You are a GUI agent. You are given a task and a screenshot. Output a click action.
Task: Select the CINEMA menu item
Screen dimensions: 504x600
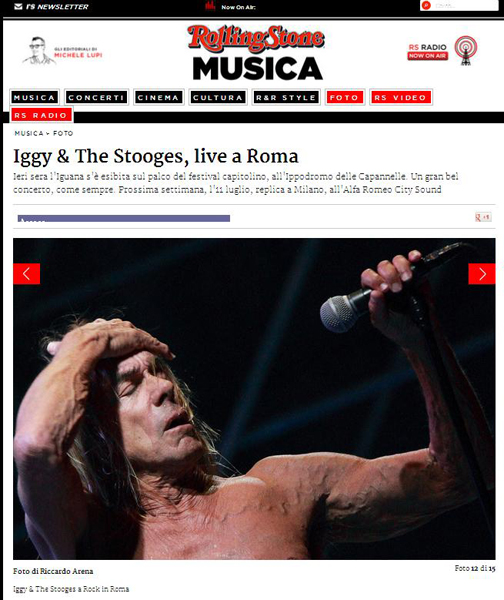point(158,98)
